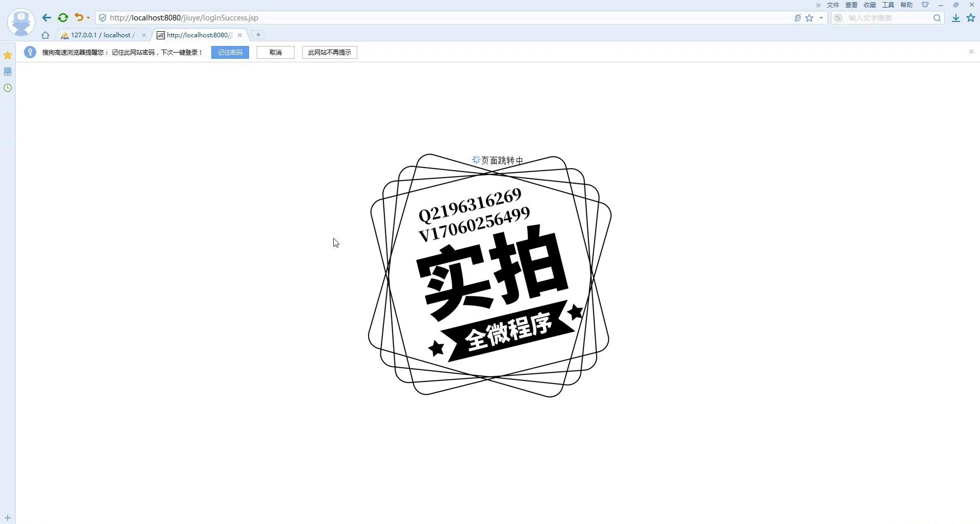Open the 文件 menu
Screen dimensions: 980x524
(x=833, y=5)
